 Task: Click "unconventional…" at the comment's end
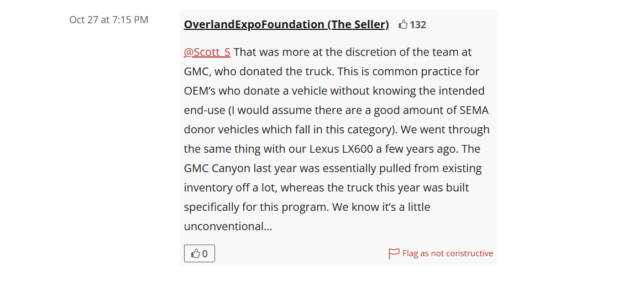228,226
